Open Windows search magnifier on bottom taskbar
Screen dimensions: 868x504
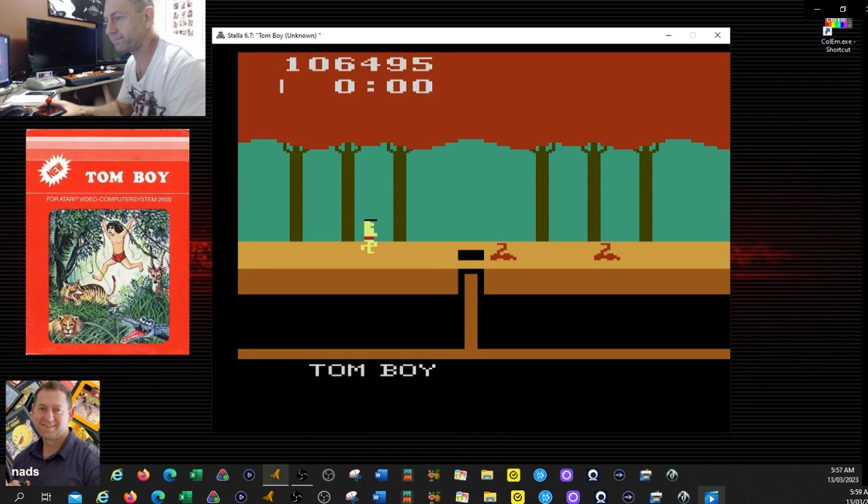19,497
